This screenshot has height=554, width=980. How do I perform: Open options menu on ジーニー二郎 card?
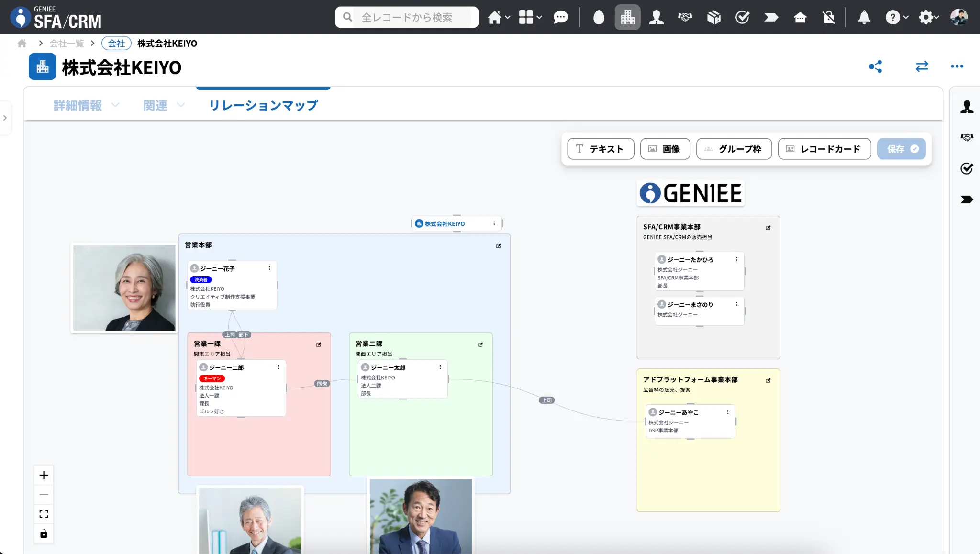pyautogui.click(x=278, y=367)
